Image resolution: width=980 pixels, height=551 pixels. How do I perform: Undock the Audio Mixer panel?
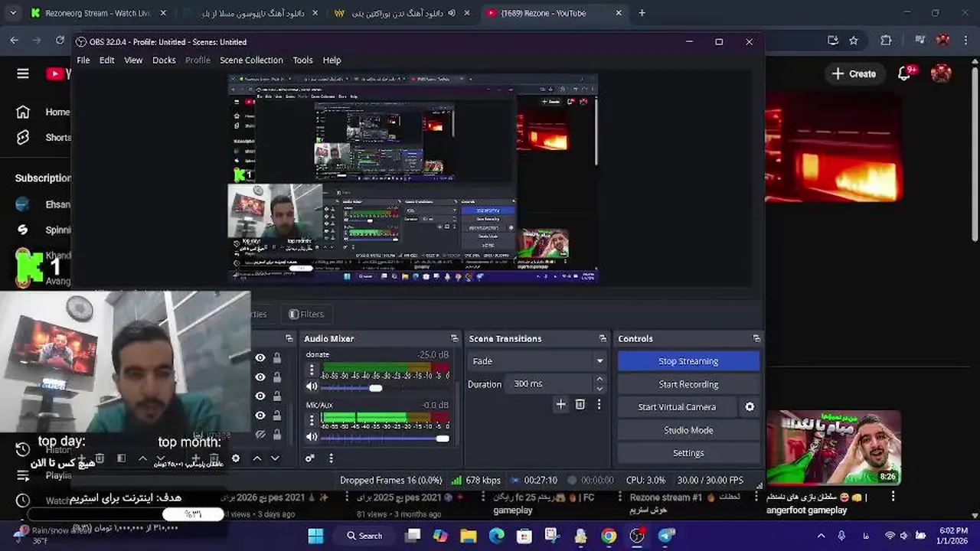point(454,338)
